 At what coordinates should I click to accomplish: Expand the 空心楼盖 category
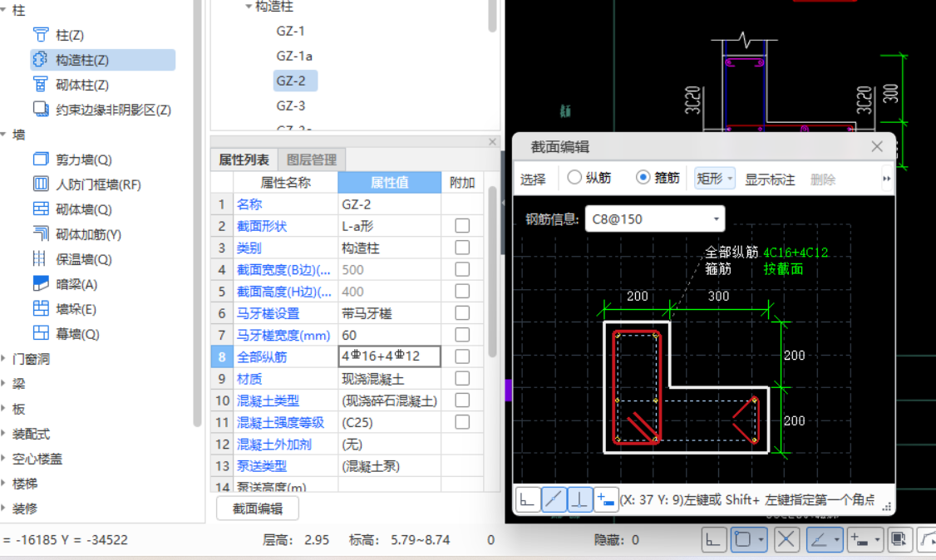point(3,459)
